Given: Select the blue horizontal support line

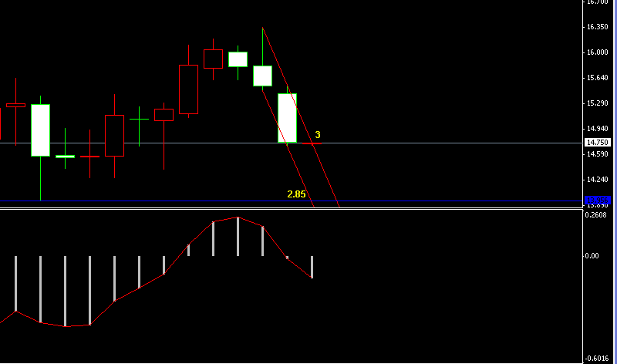Looking at the screenshot, I should coord(154,201).
